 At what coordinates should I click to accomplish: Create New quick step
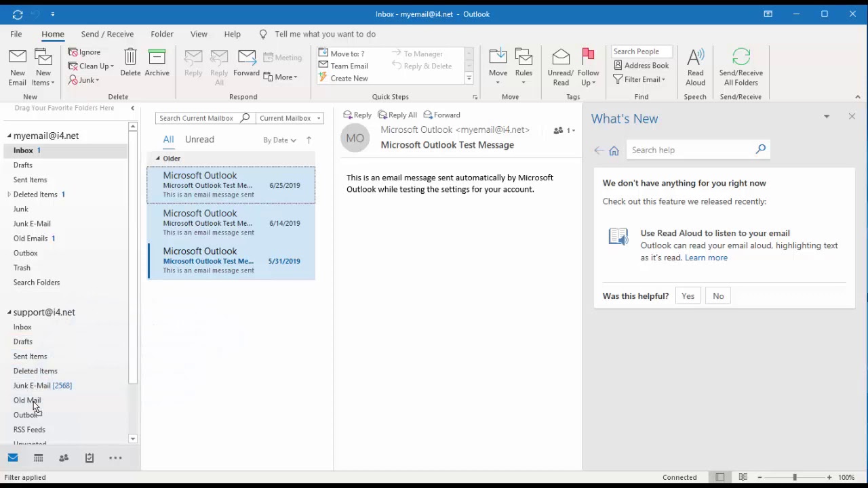click(344, 78)
